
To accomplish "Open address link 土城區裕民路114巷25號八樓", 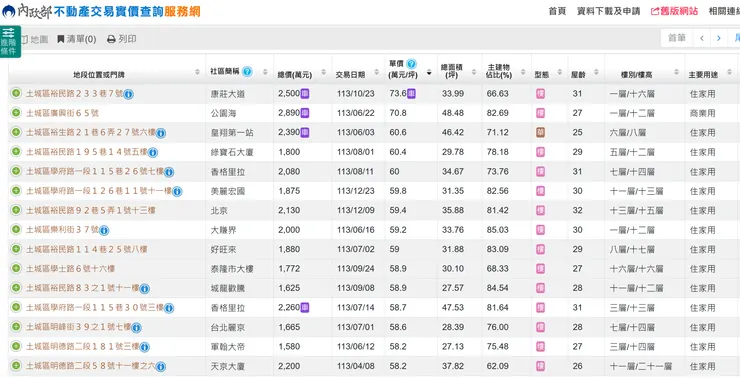I will click(86, 249).
